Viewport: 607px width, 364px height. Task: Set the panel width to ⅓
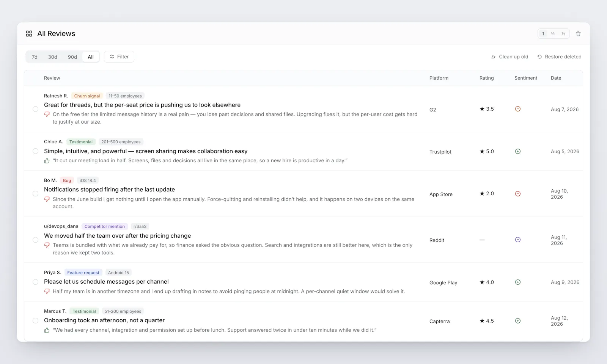point(563,34)
